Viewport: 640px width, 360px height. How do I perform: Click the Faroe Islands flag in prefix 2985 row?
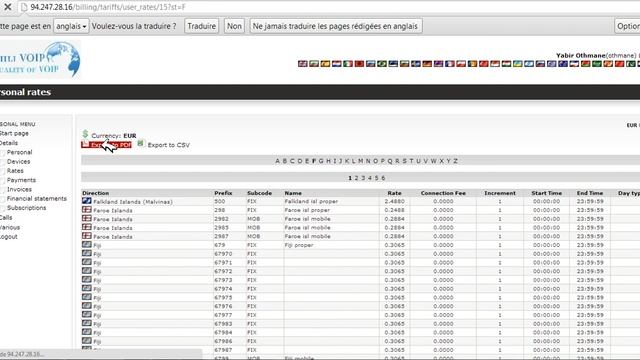(87, 227)
